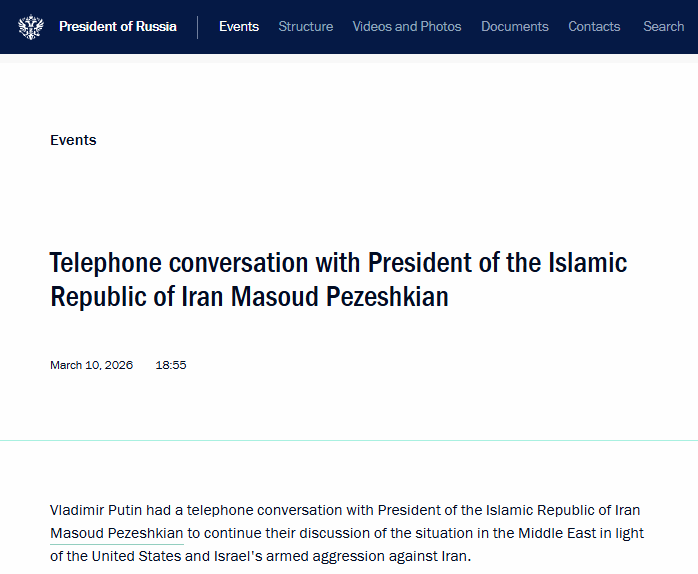Viewport: 698px width, 574px height.
Task: Follow the underlined Masoud Pezeshkian link
Action: coord(116,533)
